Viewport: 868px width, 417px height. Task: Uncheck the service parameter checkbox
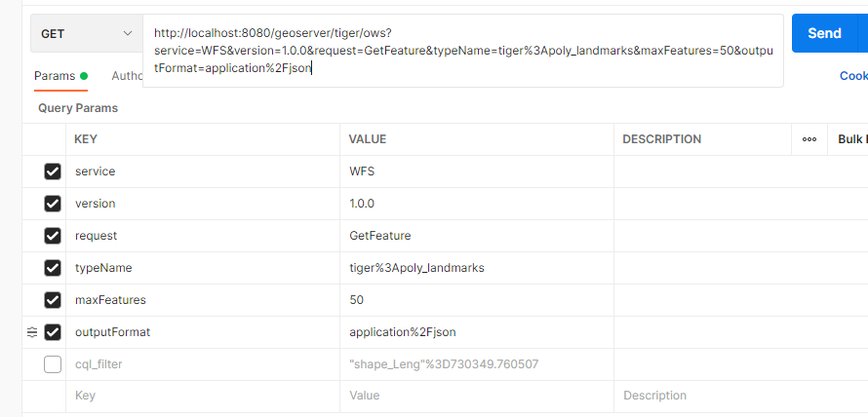[x=53, y=171]
